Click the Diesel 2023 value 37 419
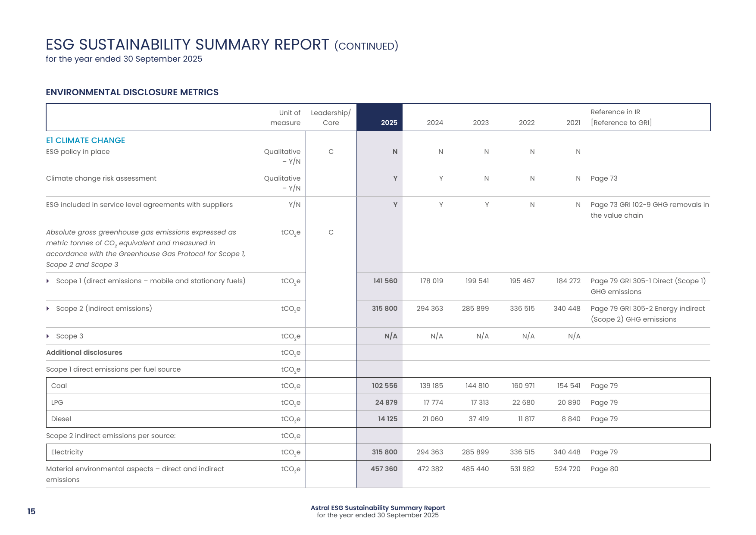756x535 pixels. [x=479, y=419]
